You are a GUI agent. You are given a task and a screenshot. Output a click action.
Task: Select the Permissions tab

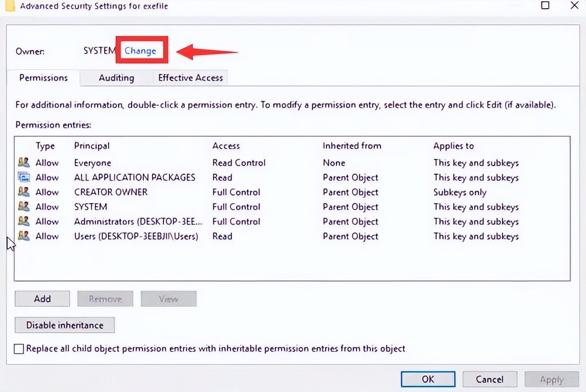coord(43,78)
